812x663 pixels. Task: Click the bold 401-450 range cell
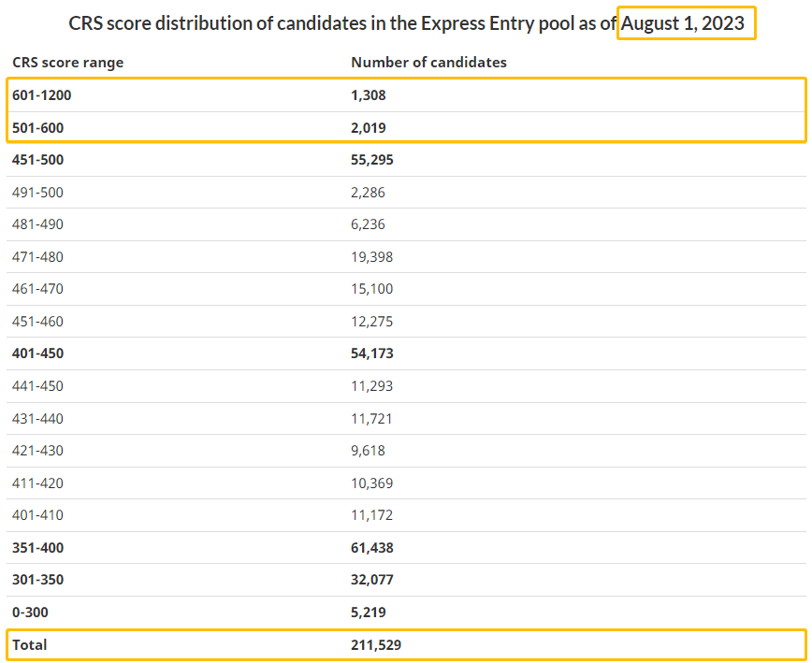click(x=38, y=353)
